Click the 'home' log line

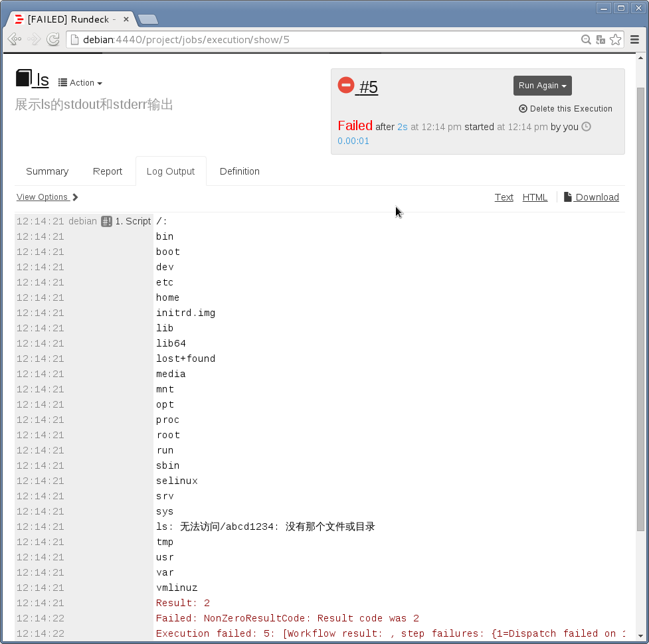point(167,298)
